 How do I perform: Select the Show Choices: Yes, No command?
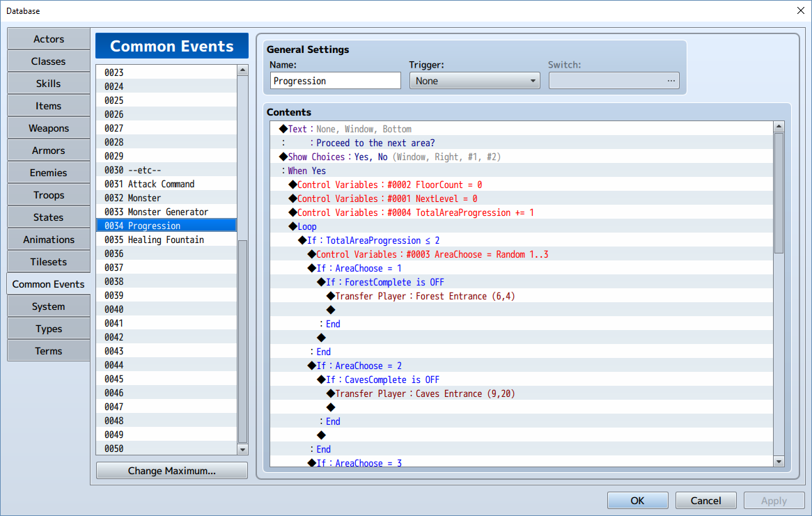pyautogui.click(x=522, y=157)
